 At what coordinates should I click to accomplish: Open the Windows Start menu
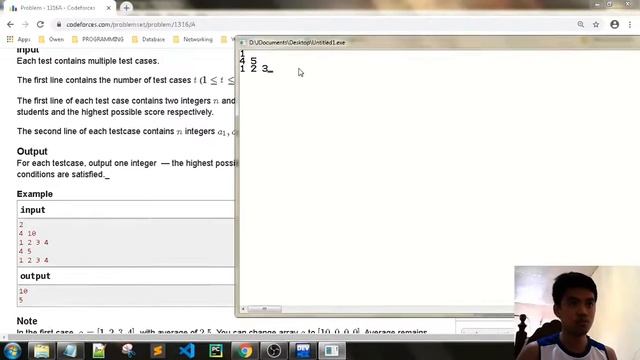(12, 351)
